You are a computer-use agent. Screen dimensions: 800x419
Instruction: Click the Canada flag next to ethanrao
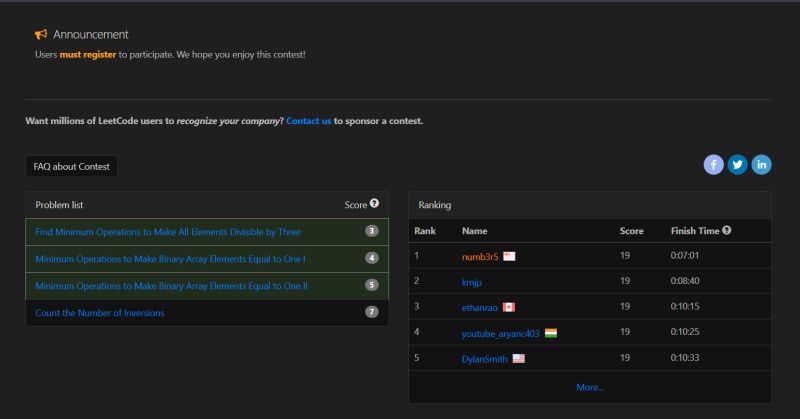[x=508, y=307]
